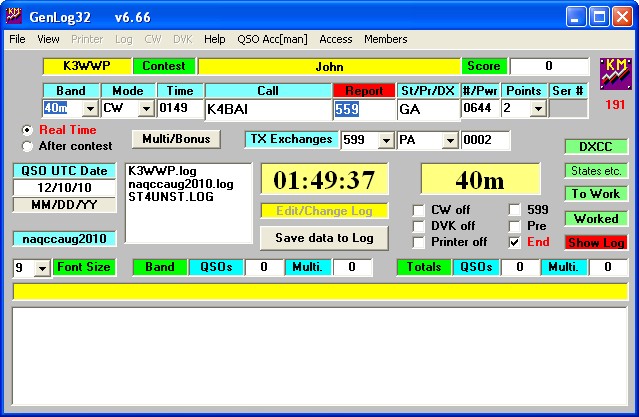Open the QSO Acc[man] menu

(x=273, y=39)
